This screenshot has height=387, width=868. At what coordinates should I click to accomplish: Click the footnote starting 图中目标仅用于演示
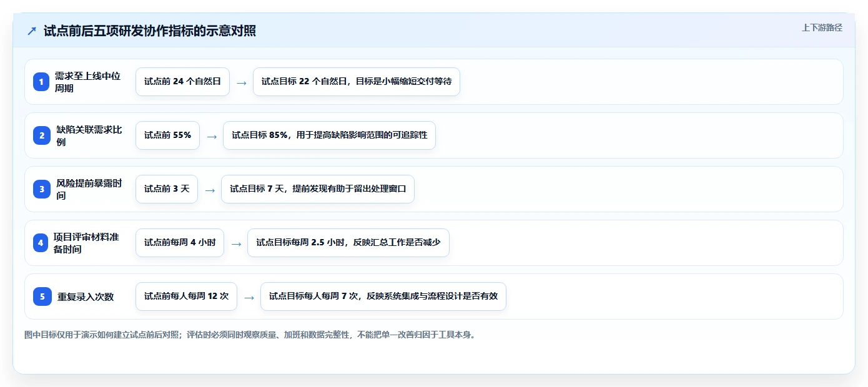click(x=251, y=335)
